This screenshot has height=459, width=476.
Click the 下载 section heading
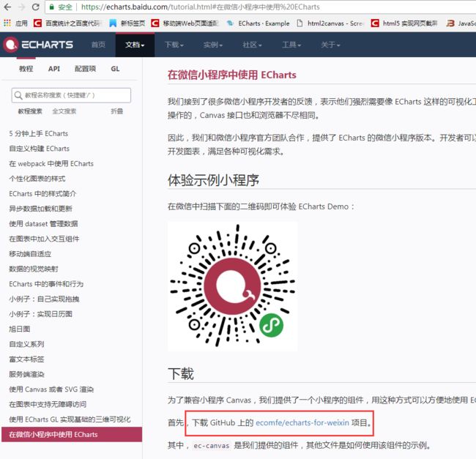[181, 373]
